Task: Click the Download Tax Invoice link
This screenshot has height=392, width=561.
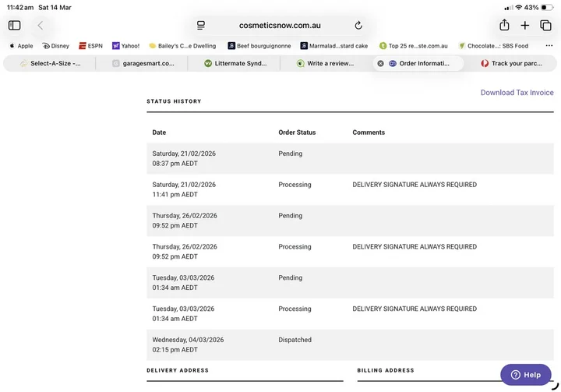Action: pyautogui.click(x=517, y=93)
